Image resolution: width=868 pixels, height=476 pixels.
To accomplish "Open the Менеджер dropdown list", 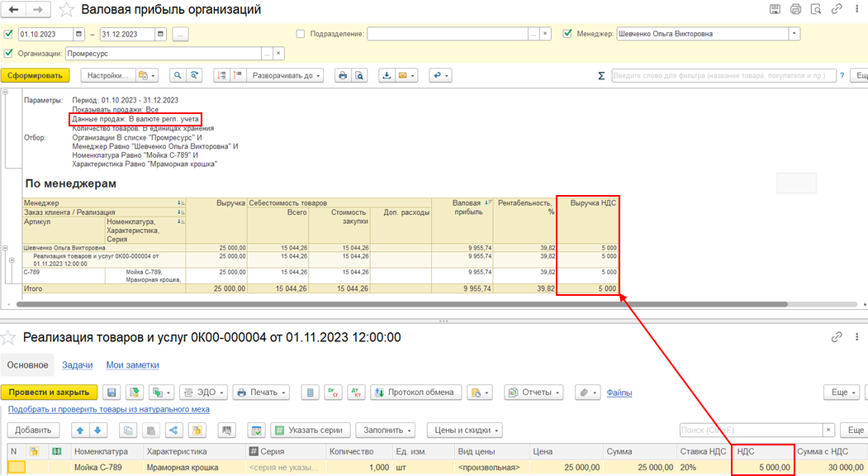I will pos(794,34).
